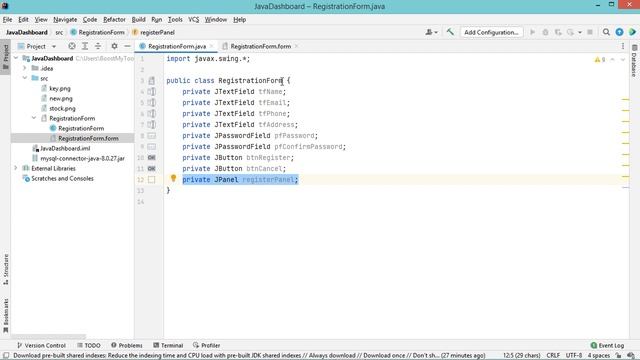Click caret position 12:5 in status bar

pos(522,356)
